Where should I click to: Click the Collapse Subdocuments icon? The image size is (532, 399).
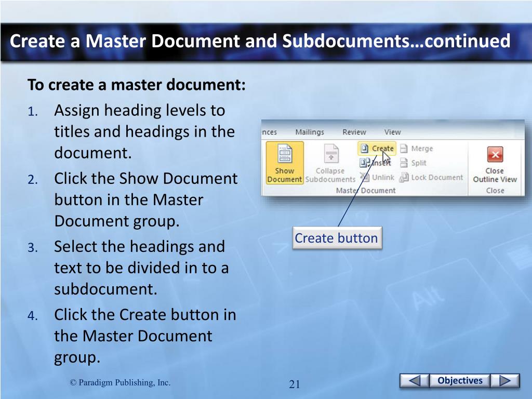pos(331,154)
